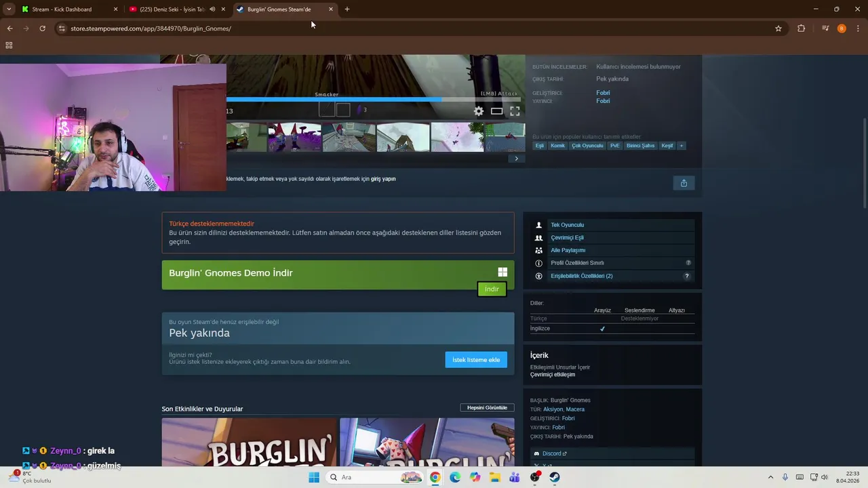Open Chrome media controls icon
This screenshot has height=488, width=868.
[x=825, y=28]
